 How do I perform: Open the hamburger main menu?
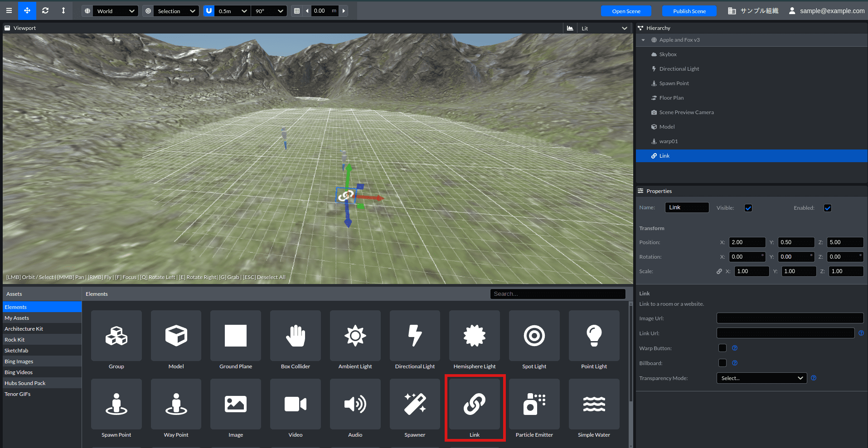pos(9,10)
